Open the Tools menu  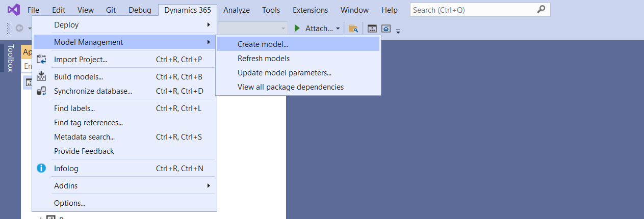[271, 10]
